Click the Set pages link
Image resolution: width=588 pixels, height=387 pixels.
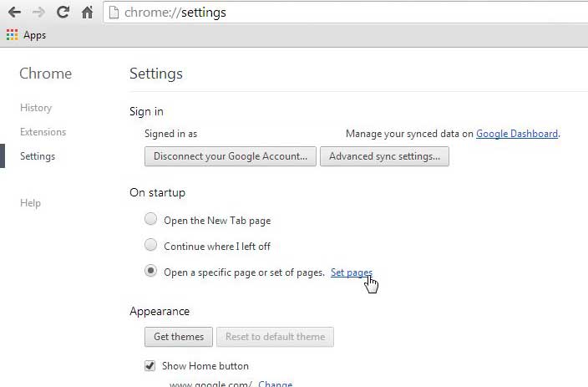coord(352,272)
